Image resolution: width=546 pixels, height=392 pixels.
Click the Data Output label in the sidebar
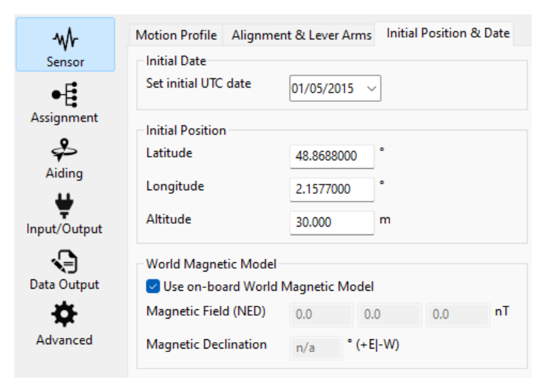[x=64, y=284]
